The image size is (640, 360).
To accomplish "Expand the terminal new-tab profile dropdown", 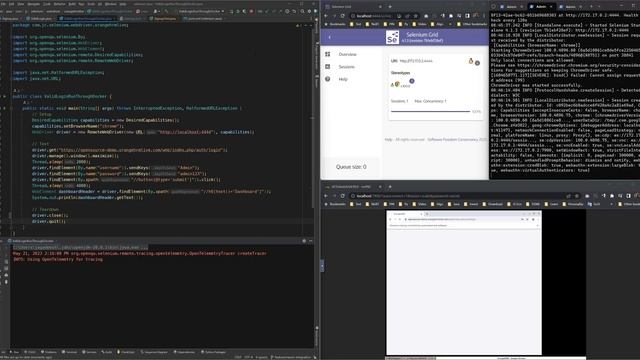I will tap(599, 7).
